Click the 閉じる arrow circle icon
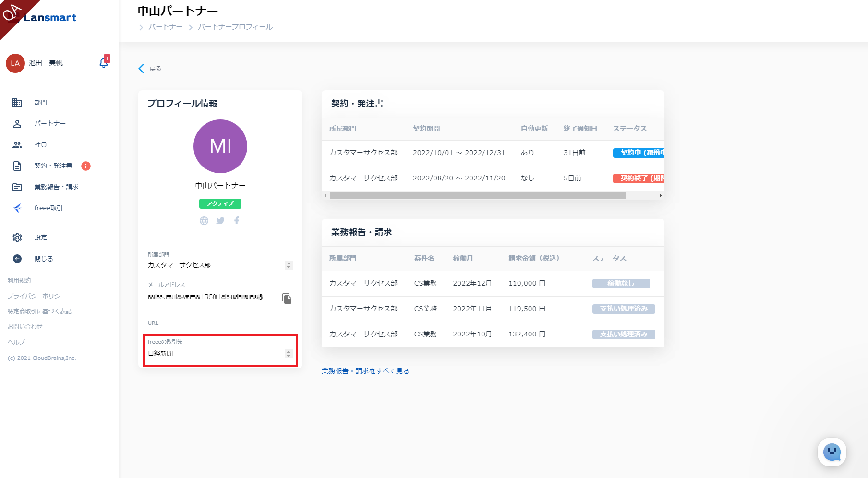 [17, 259]
